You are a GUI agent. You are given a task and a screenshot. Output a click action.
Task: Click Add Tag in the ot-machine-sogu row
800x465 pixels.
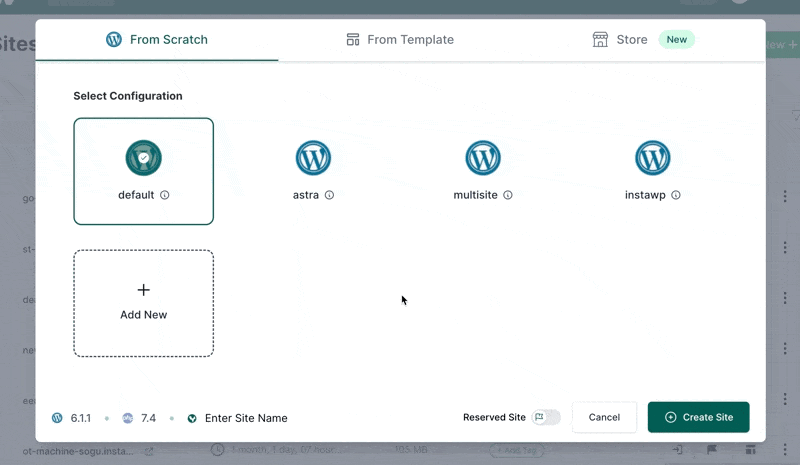tap(517, 450)
